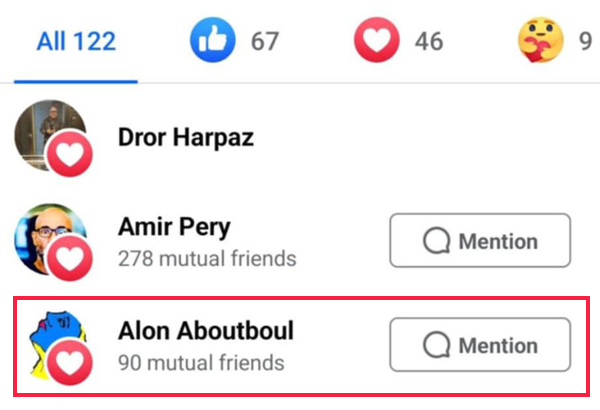Viewport: 600px width, 410px height.
Task: Click the 278 mutual friends text
Action: pyautogui.click(x=207, y=259)
